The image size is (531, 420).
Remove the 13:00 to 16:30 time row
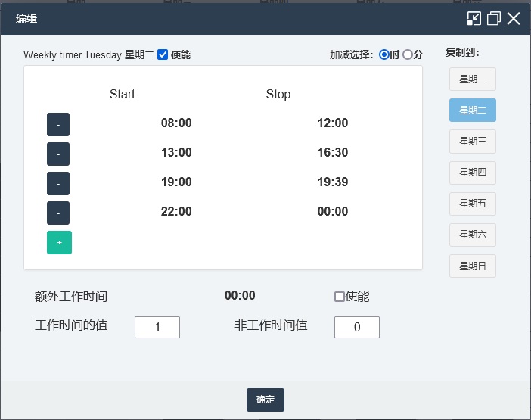[x=58, y=154]
